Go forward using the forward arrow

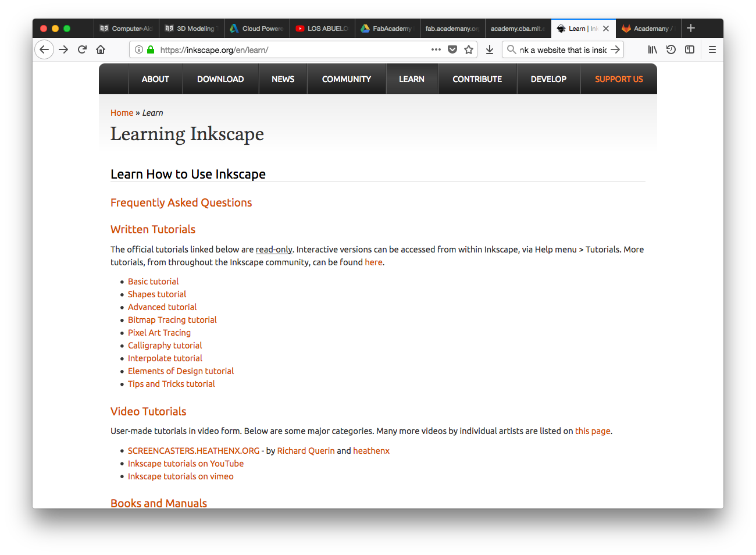[x=63, y=50]
